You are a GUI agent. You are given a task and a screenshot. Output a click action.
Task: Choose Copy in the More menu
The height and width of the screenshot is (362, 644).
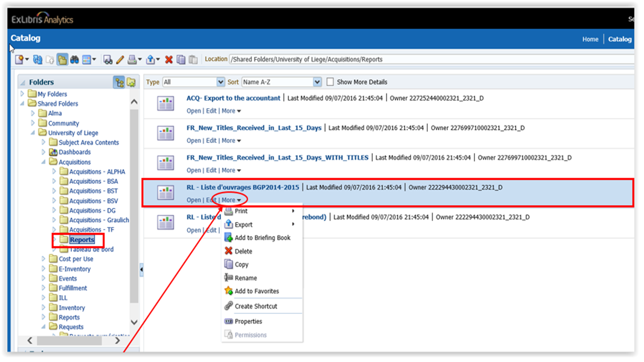click(262, 264)
